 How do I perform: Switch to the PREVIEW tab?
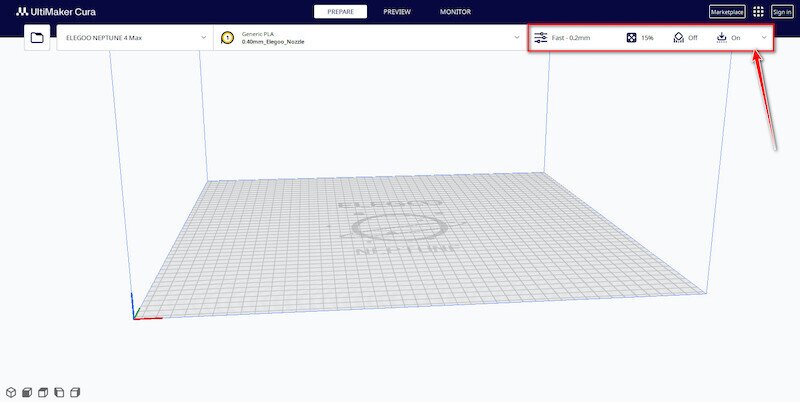(x=397, y=12)
